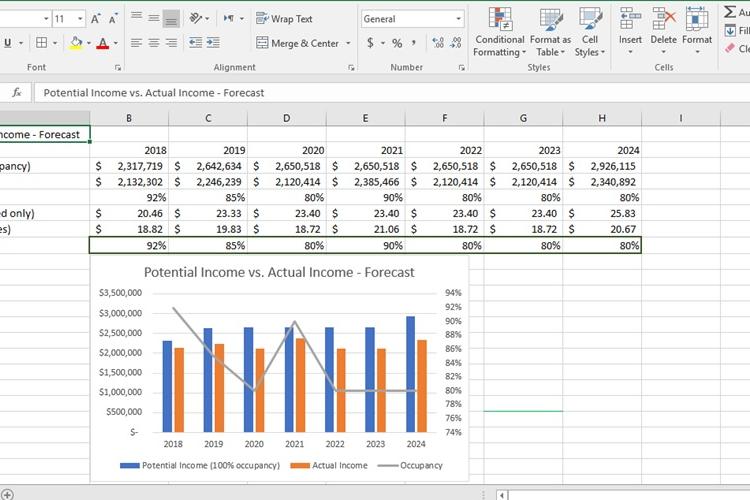This screenshot has width=750, height=500.
Task: Add a new sheet with plus button
Action: (7, 494)
